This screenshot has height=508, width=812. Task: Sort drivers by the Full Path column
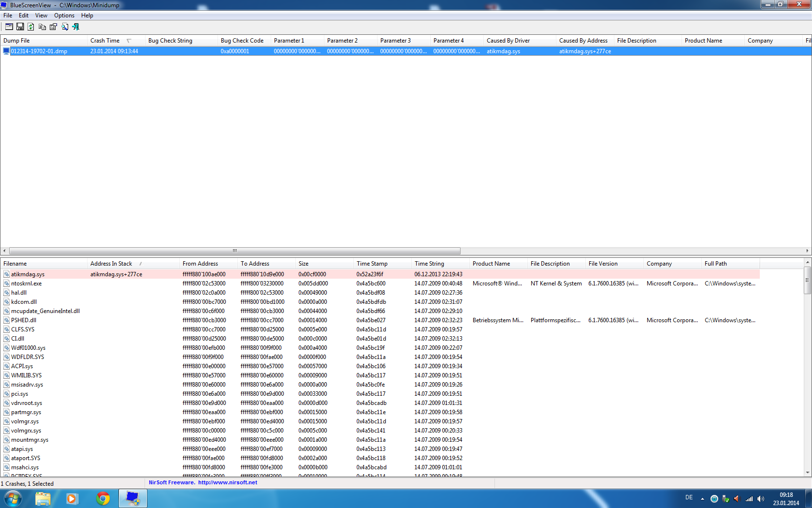click(730, 264)
